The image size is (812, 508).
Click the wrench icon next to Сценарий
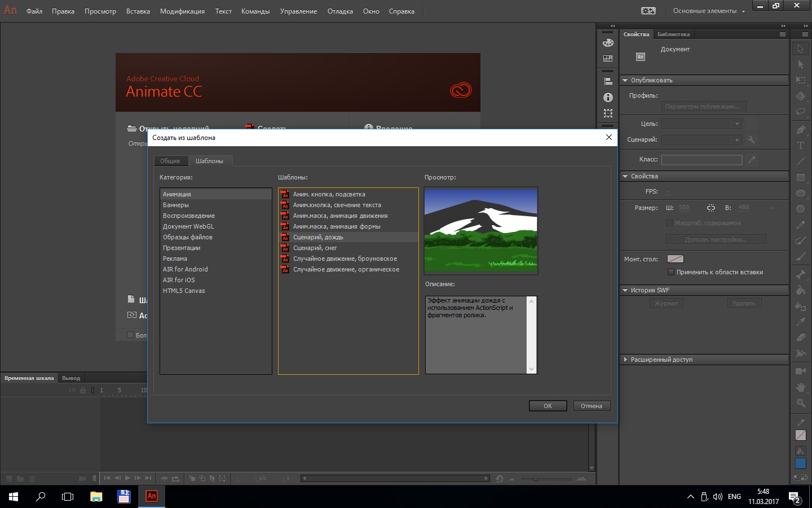pyautogui.click(x=751, y=139)
